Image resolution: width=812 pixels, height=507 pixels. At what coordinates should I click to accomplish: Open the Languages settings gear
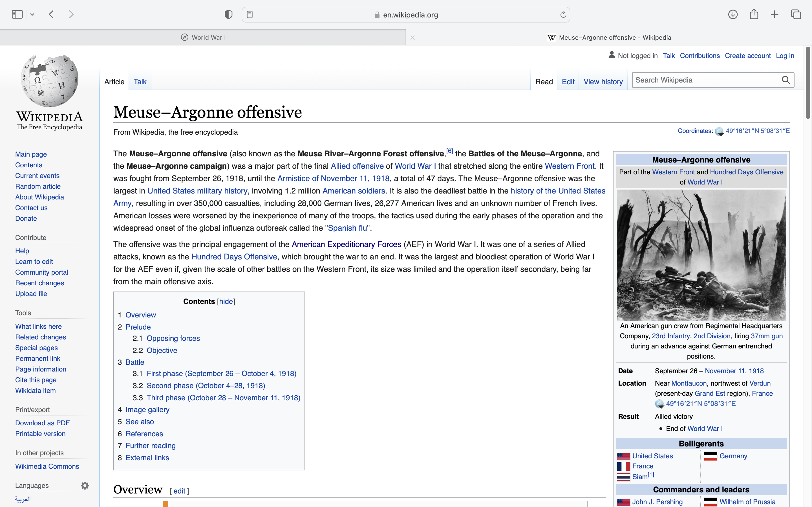(85, 485)
